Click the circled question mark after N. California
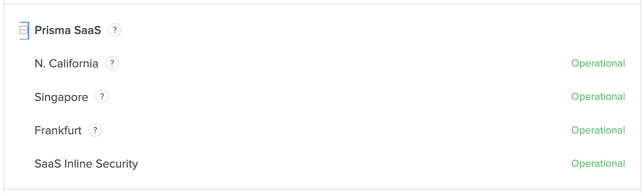644x193 pixels. coord(112,63)
